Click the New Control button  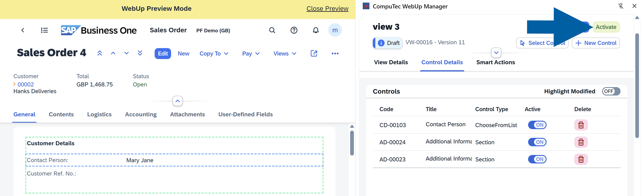pyautogui.click(x=596, y=43)
